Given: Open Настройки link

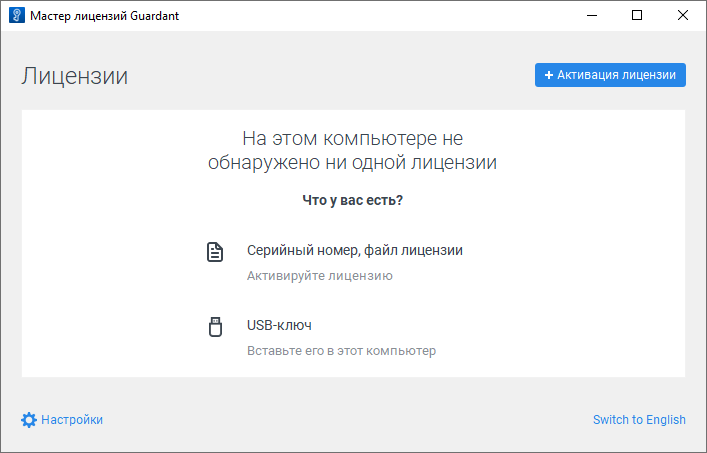Looking at the screenshot, I should click(72, 420).
